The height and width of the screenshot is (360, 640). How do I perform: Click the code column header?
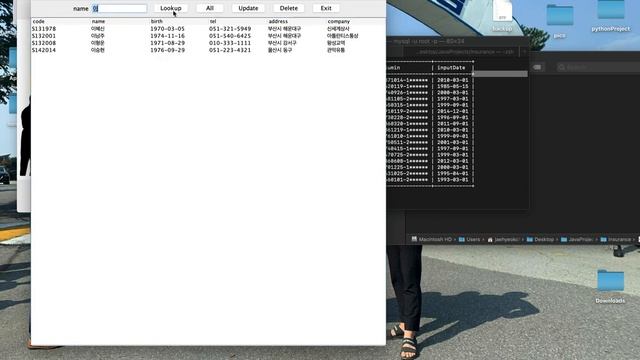[38, 21]
